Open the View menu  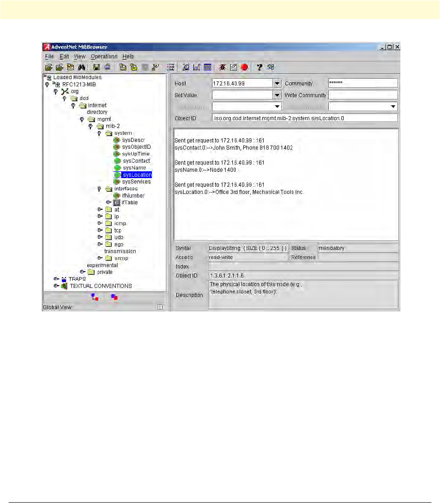[80, 57]
